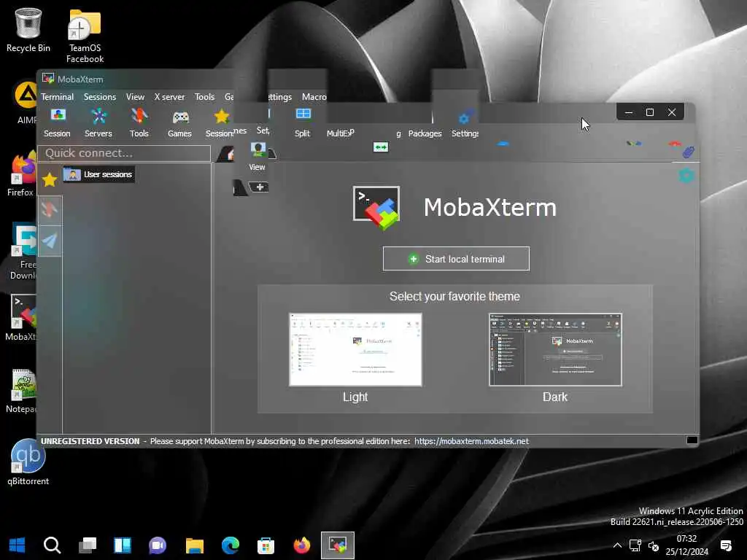Open the Chat taskbar icon
The height and width of the screenshot is (560, 747).
(x=158, y=545)
